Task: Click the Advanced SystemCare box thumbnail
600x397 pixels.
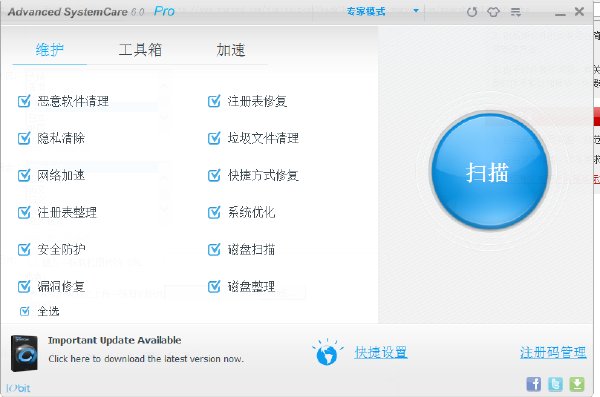Action: (24, 353)
